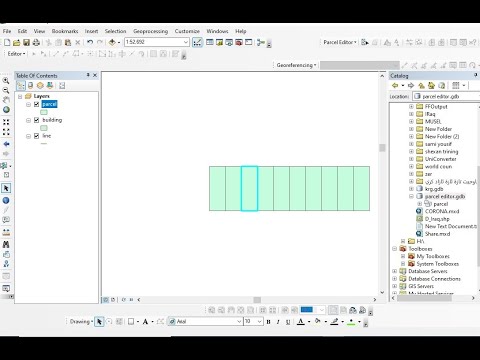Viewport: 480px width, 360px height.
Task: Select the Zoom Out tool
Action: [x=6, y=90]
